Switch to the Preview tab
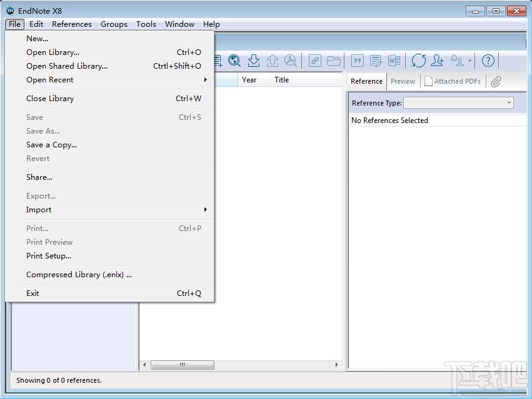Screen dimensions: 532x399 pyautogui.click(x=403, y=81)
